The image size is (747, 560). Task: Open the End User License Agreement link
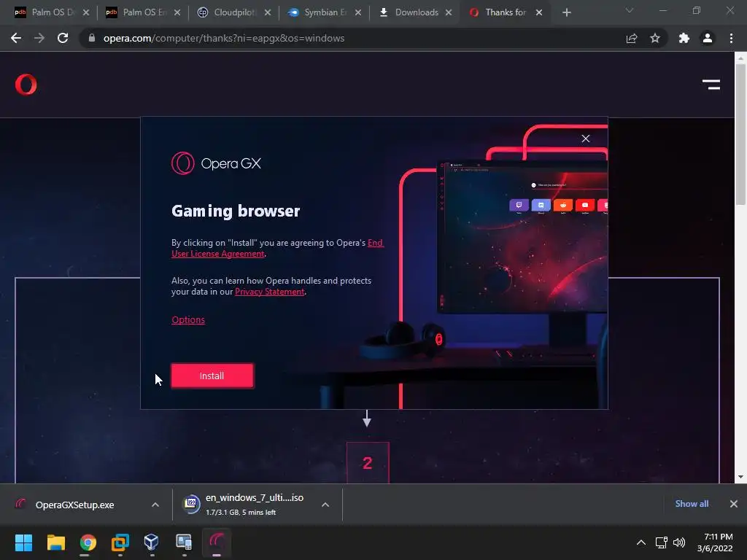click(x=277, y=248)
